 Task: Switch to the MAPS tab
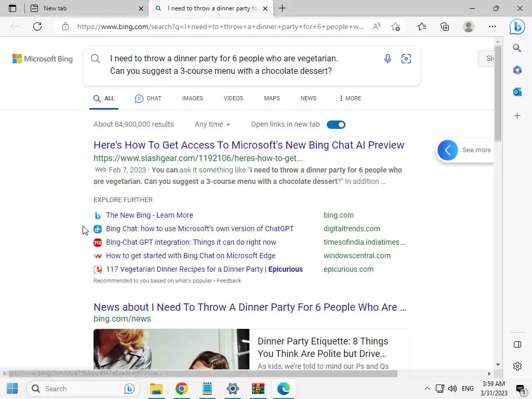[272, 98]
